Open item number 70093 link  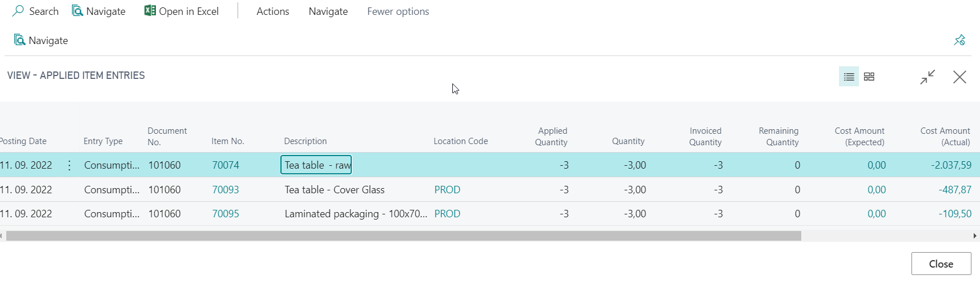(x=226, y=190)
